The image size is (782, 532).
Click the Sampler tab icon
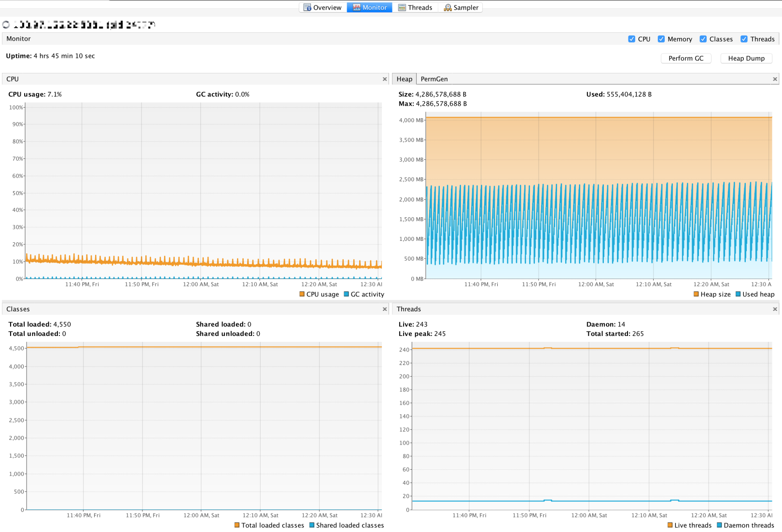tap(447, 8)
